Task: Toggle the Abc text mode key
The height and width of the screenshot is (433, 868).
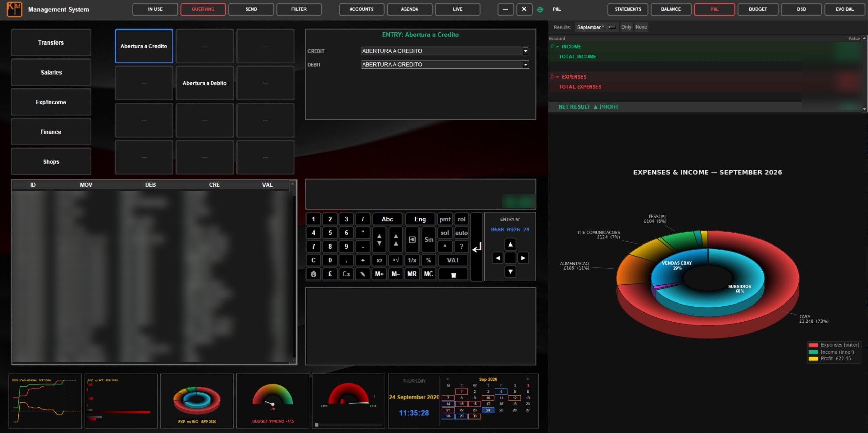Action: (387, 219)
